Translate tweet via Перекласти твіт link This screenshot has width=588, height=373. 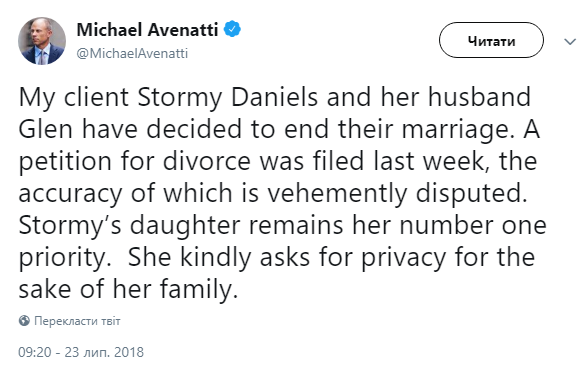[x=77, y=321]
